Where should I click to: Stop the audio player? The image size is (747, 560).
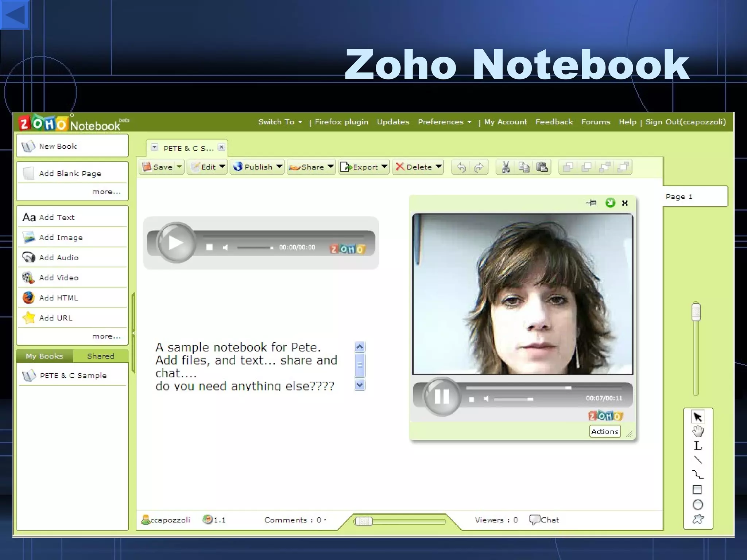[x=209, y=247]
